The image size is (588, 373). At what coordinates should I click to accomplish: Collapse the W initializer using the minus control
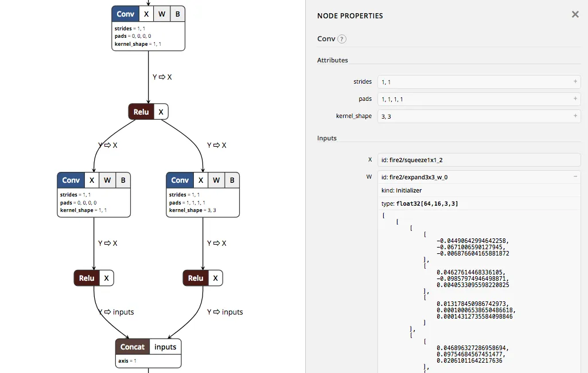tap(574, 176)
